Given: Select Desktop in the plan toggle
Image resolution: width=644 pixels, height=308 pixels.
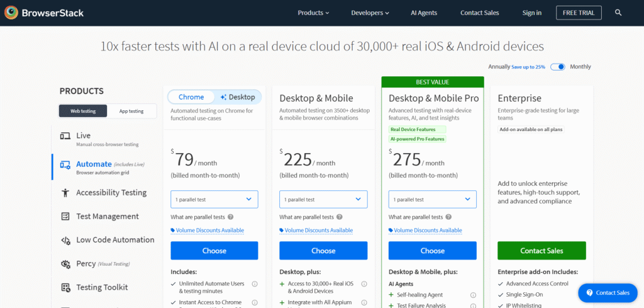Looking at the screenshot, I should pyautogui.click(x=238, y=97).
